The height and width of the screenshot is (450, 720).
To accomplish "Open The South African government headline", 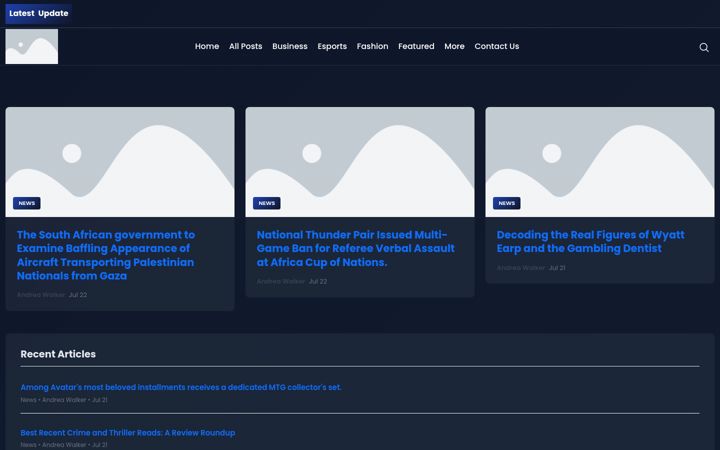I will click(x=106, y=255).
